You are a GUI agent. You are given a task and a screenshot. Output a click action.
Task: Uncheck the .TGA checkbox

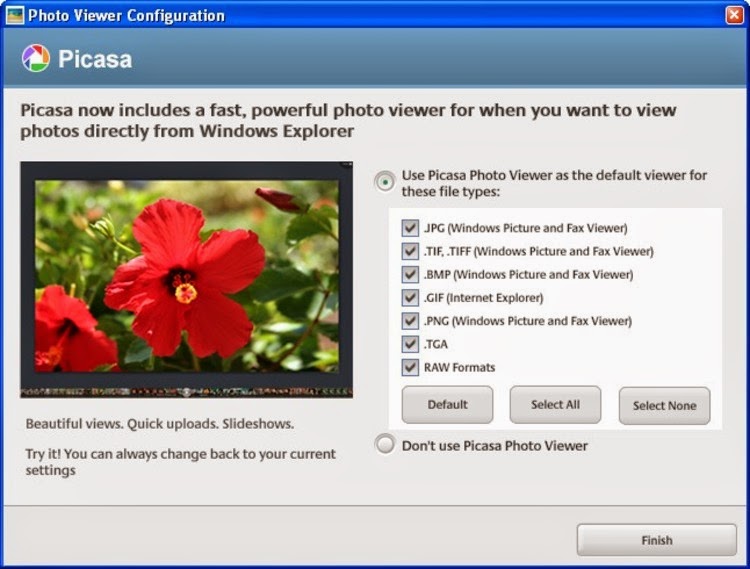(x=410, y=344)
